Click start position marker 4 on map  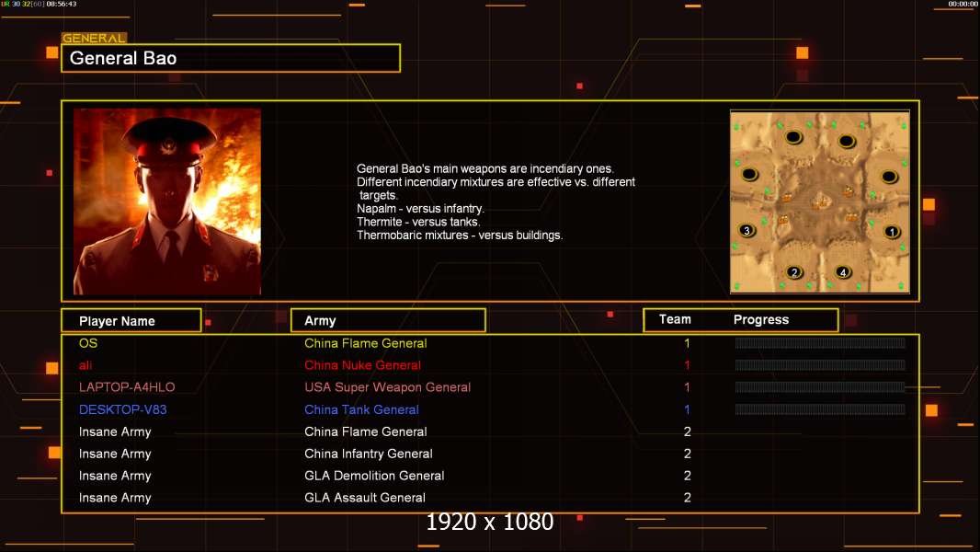tap(843, 272)
